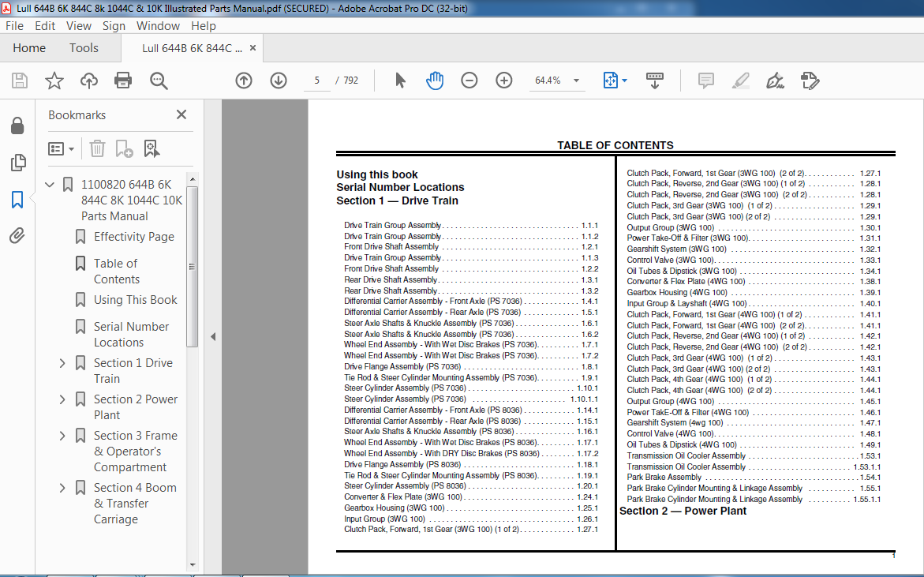
Task: Open the Sign menu
Action: (x=114, y=26)
